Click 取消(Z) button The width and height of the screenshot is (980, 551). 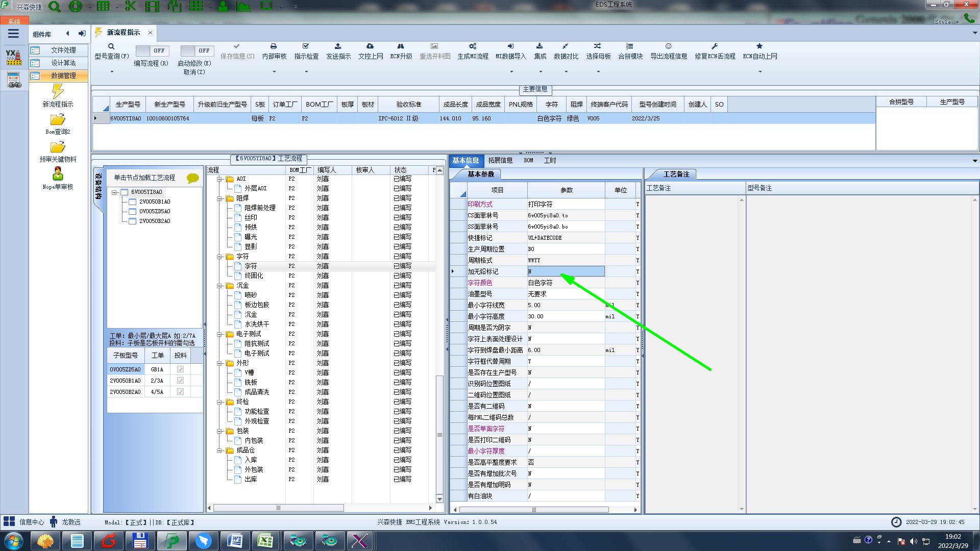tap(194, 72)
